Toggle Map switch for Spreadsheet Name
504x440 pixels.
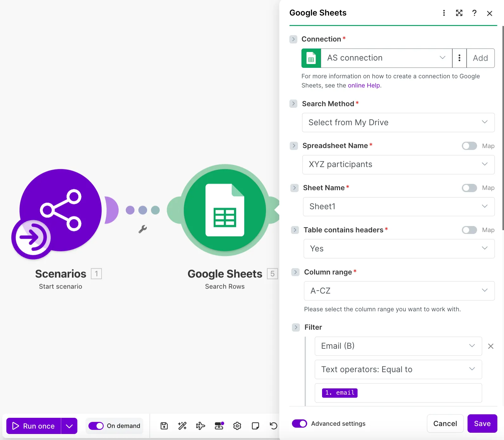[469, 146]
